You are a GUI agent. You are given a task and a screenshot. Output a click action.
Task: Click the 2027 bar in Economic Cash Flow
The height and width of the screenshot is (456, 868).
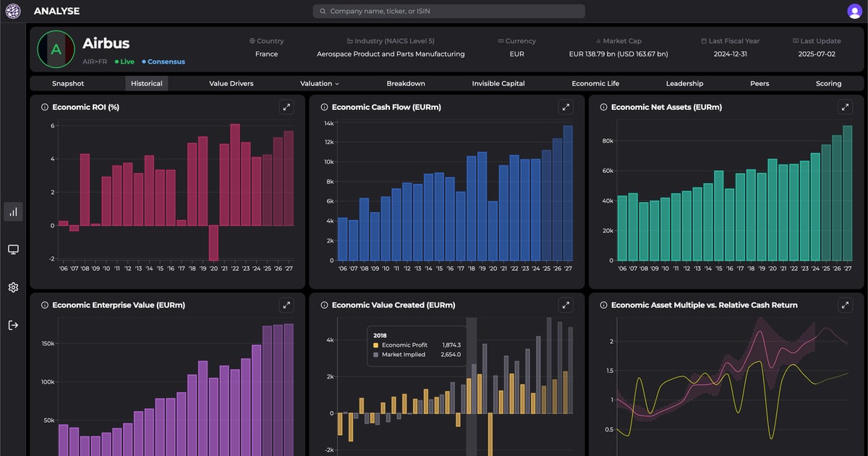tap(568, 193)
